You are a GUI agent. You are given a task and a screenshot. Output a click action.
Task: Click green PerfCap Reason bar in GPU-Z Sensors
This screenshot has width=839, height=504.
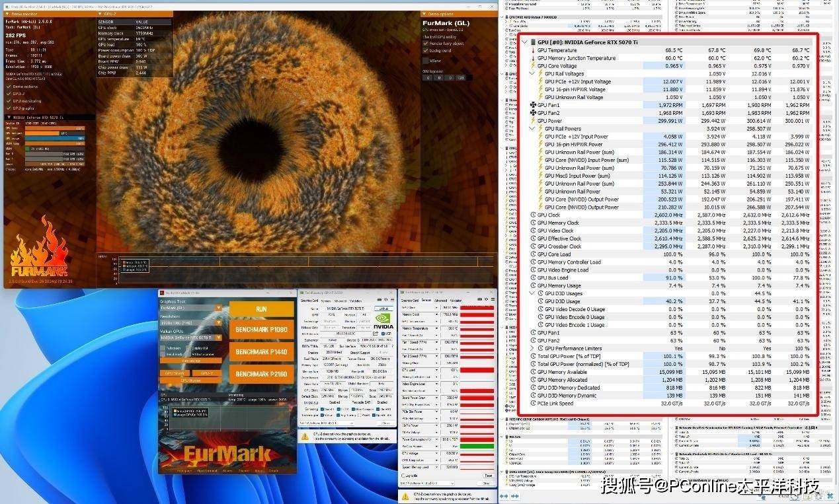click(x=477, y=447)
